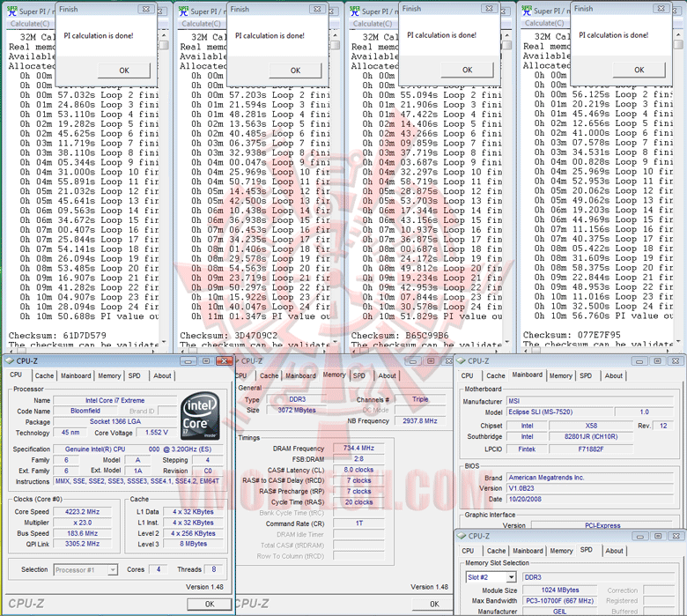Viewport: 687px width, 616px height.
Task: Select Memory tab in CPU-Z Mainboard window
Action: tap(560, 375)
